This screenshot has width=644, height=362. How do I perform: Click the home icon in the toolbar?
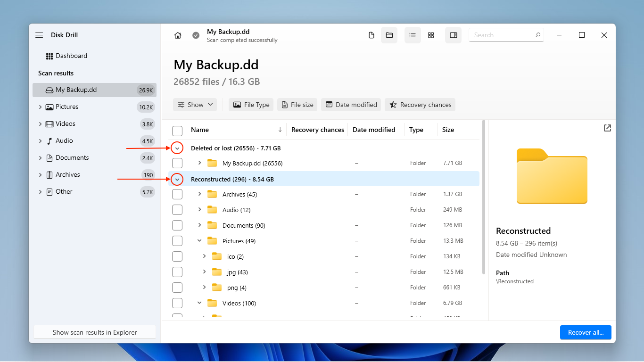pyautogui.click(x=177, y=35)
